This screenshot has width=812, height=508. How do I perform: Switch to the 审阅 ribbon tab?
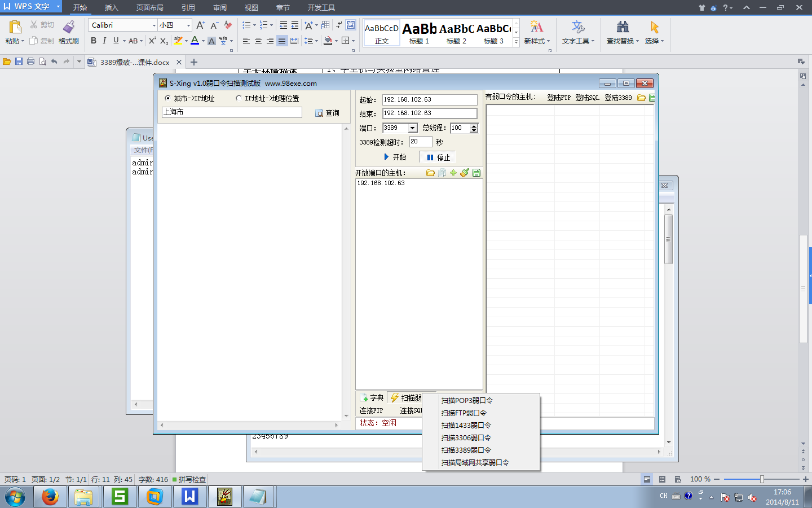pyautogui.click(x=220, y=8)
